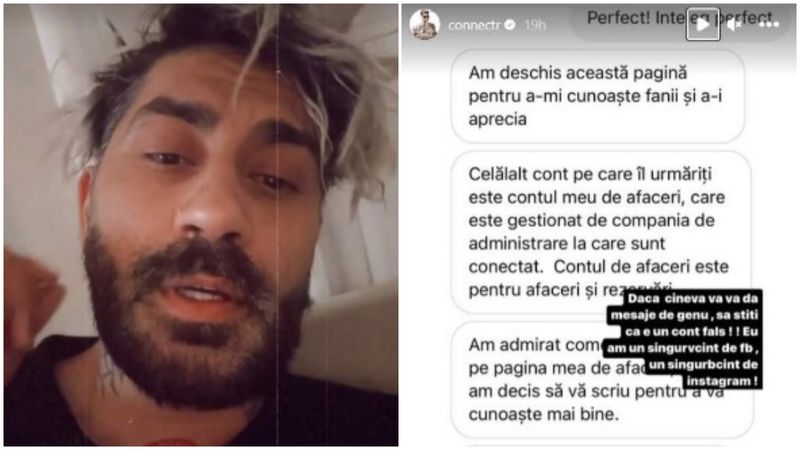The image size is (800, 450).
Task: Click the 'instagram !' caption line
Action: 722,381
